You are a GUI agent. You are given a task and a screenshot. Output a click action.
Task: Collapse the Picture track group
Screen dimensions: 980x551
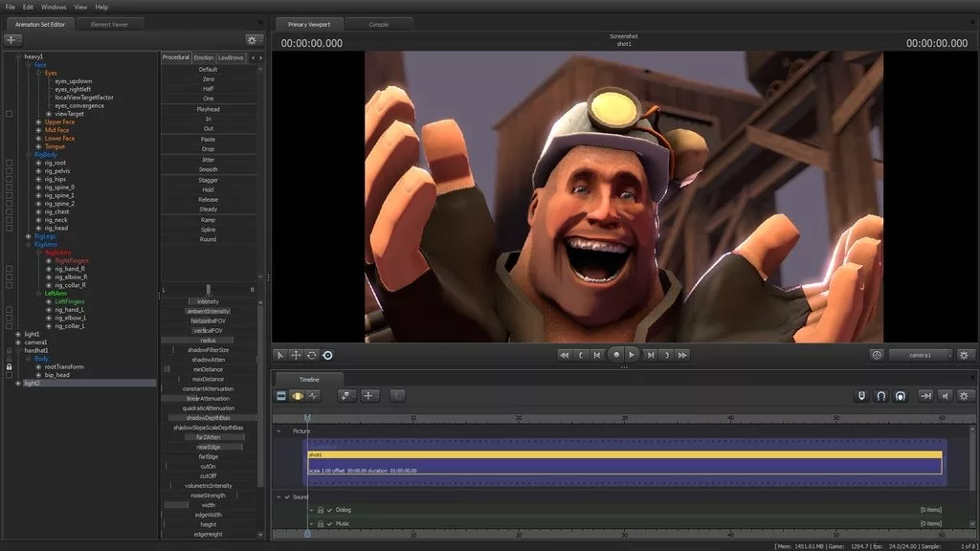(x=279, y=431)
